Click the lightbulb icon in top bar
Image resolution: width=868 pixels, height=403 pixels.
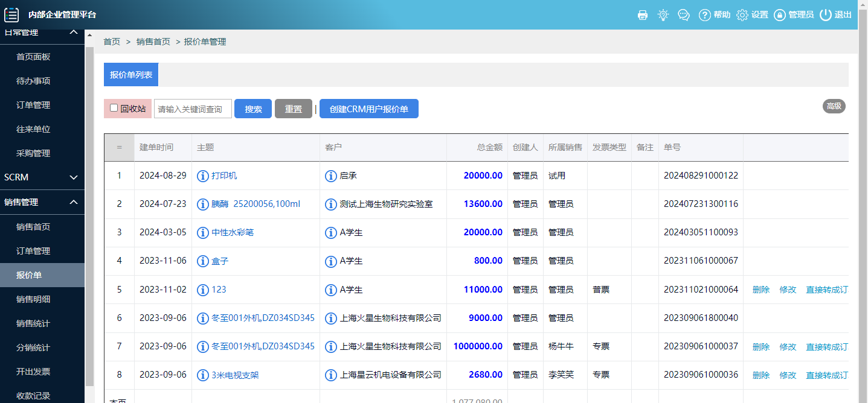pyautogui.click(x=663, y=15)
